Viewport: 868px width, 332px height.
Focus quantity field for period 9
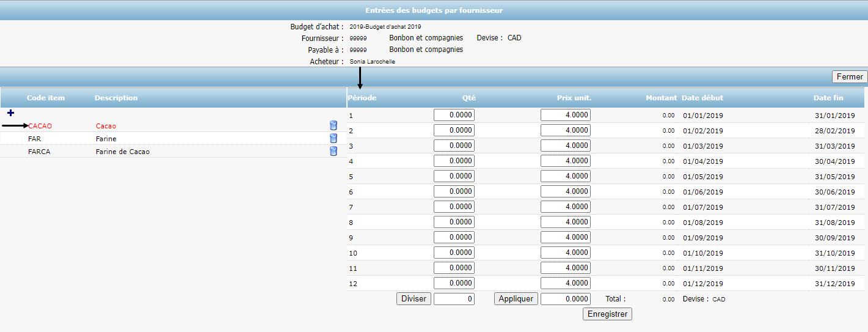tap(454, 237)
